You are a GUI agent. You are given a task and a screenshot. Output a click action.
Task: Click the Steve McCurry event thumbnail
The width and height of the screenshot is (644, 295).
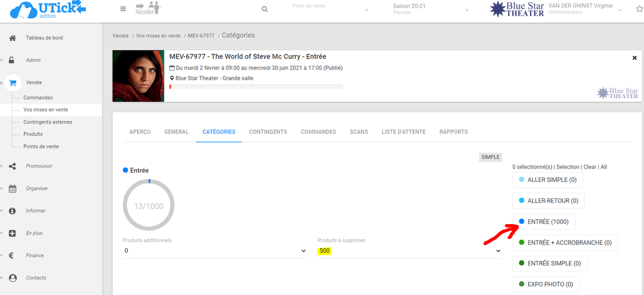tap(138, 76)
